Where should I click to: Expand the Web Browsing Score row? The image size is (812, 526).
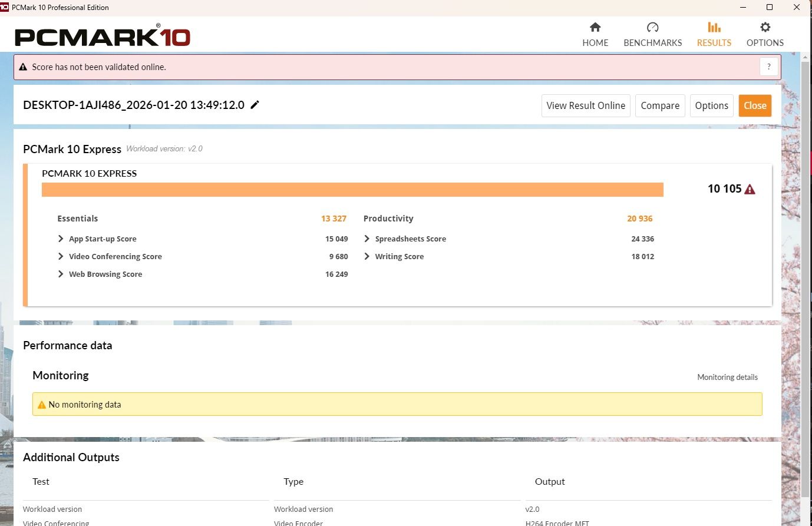(61, 274)
